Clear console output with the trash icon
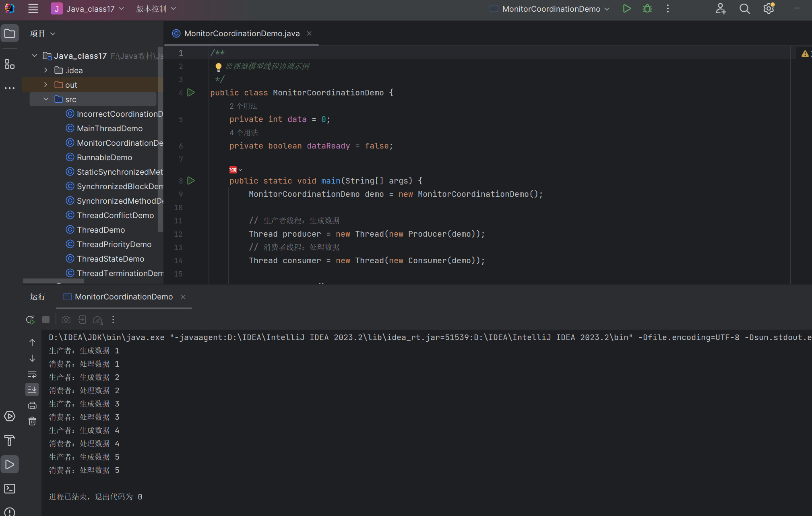Image resolution: width=812 pixels, height=516 pixels. [x=32, y=421]
